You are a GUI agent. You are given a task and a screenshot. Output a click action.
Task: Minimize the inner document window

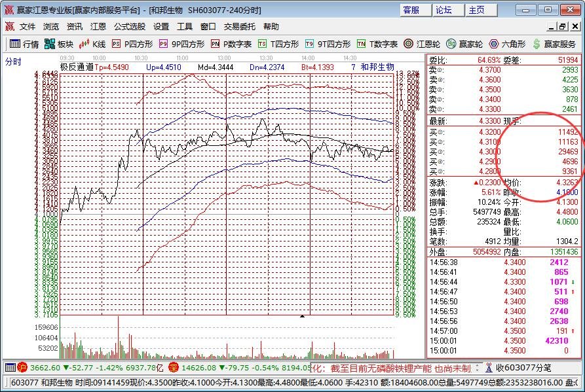click(552, 26)
